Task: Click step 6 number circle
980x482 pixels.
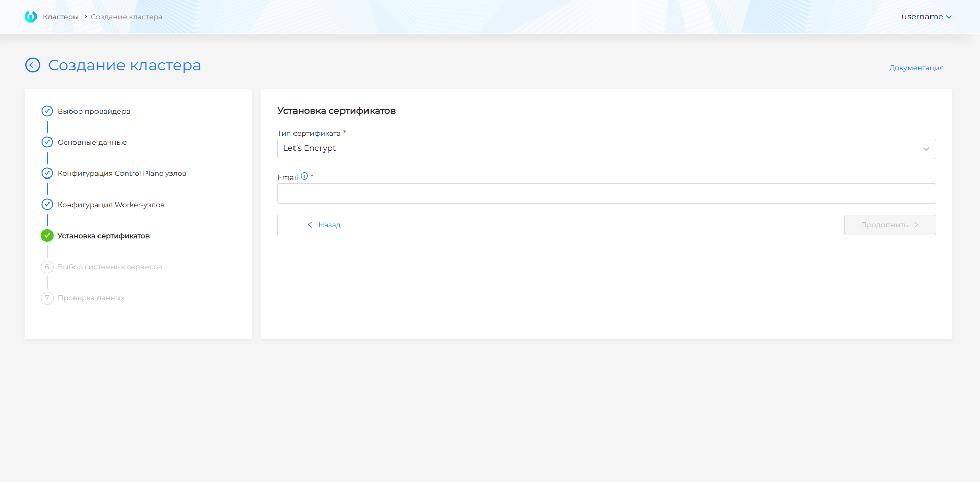Action: [x=47, y=267]
